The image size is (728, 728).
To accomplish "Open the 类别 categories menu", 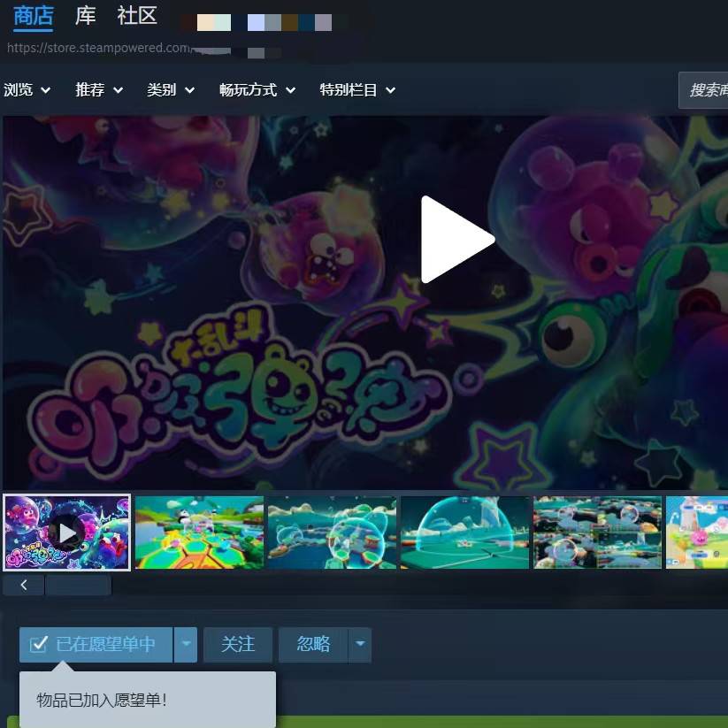I will point(171,90).
